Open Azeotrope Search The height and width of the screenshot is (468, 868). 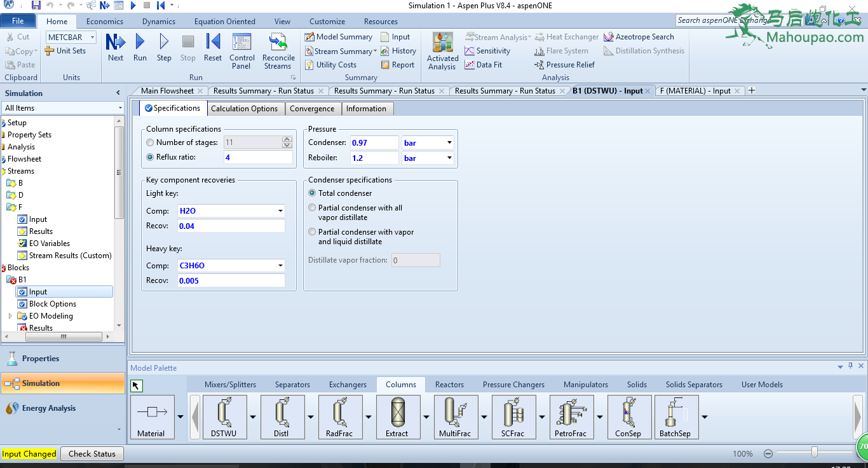tap(639, 37)
